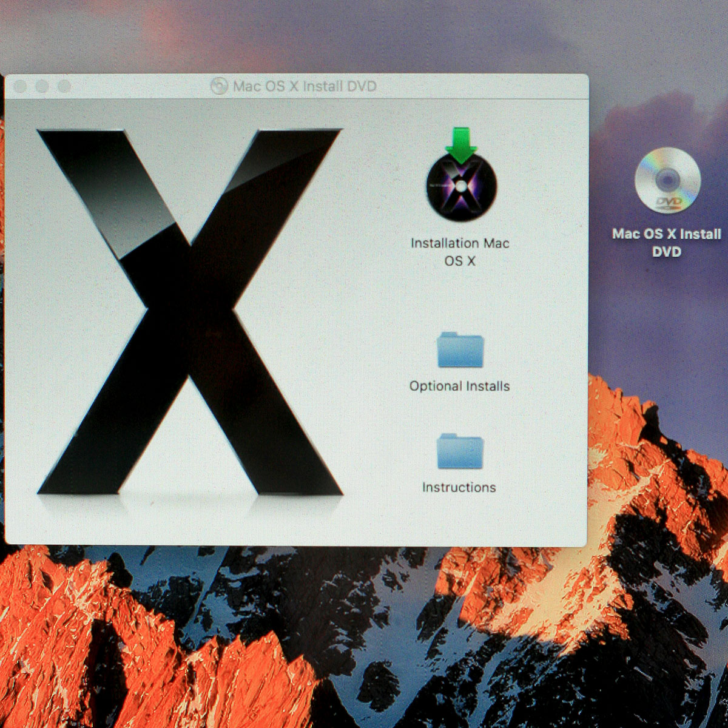728x728 pixels.
Task: Click the 'Optional Installs' label text
Action: (x=459, y=386)
